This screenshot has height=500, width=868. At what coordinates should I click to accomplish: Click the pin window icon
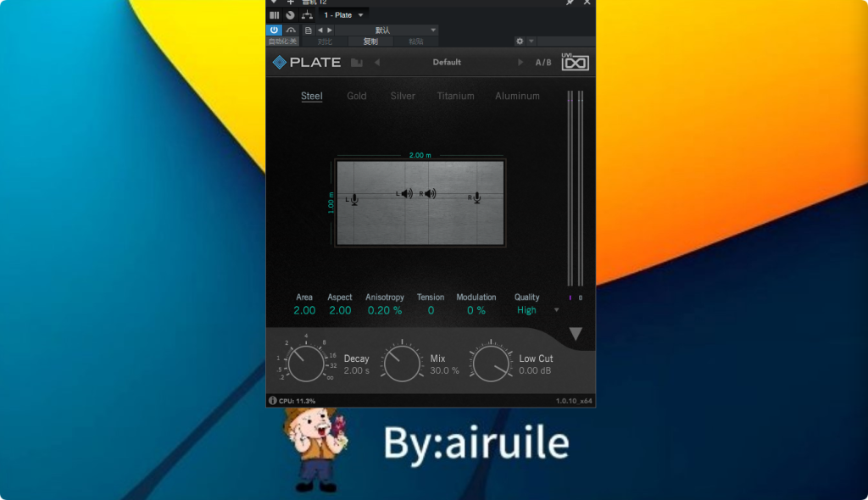[x=570, y=3]
